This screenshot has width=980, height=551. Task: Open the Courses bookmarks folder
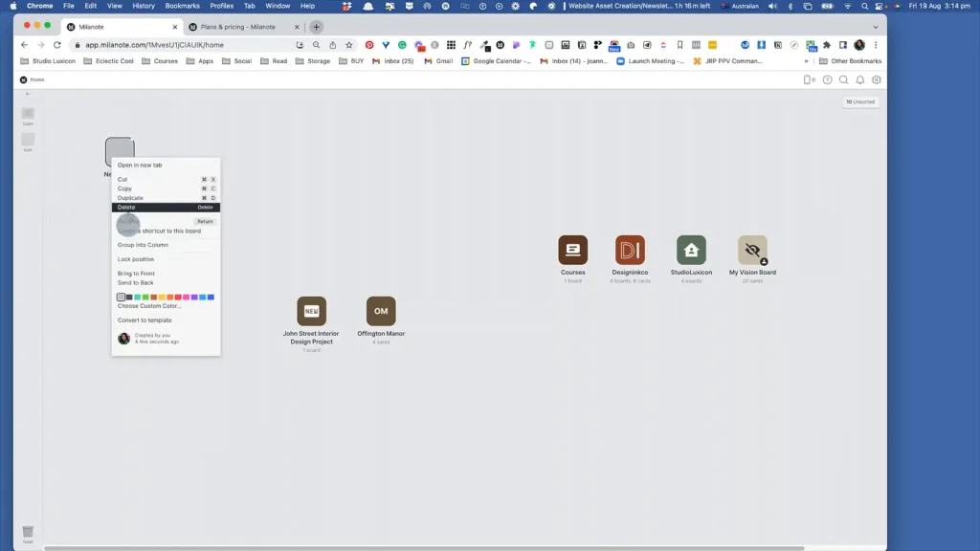(160, 61)
